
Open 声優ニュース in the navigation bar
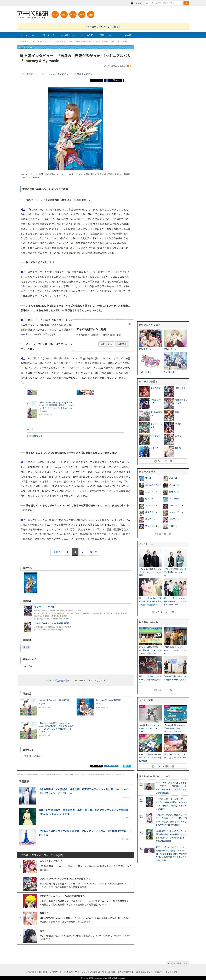click(106, 35)
